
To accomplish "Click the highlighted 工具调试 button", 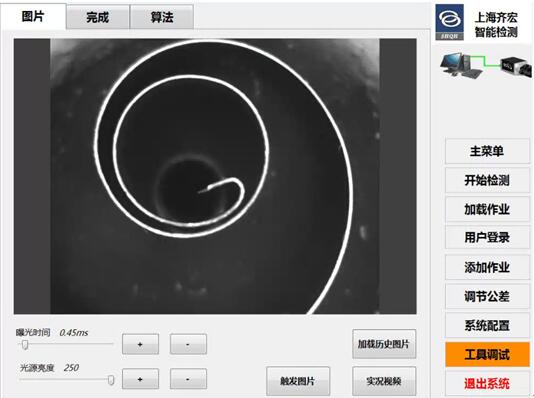I will (487, 354).
